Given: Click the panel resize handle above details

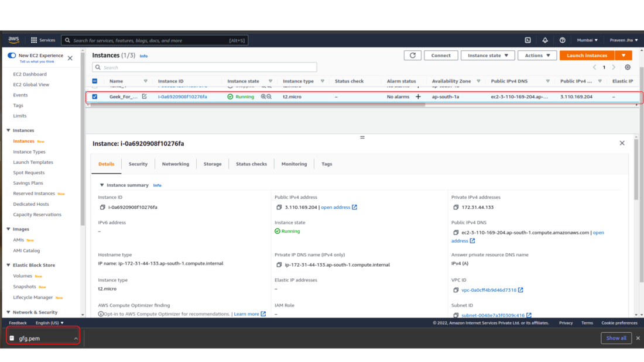Looking at the screenshot, I should pos(362,137).
